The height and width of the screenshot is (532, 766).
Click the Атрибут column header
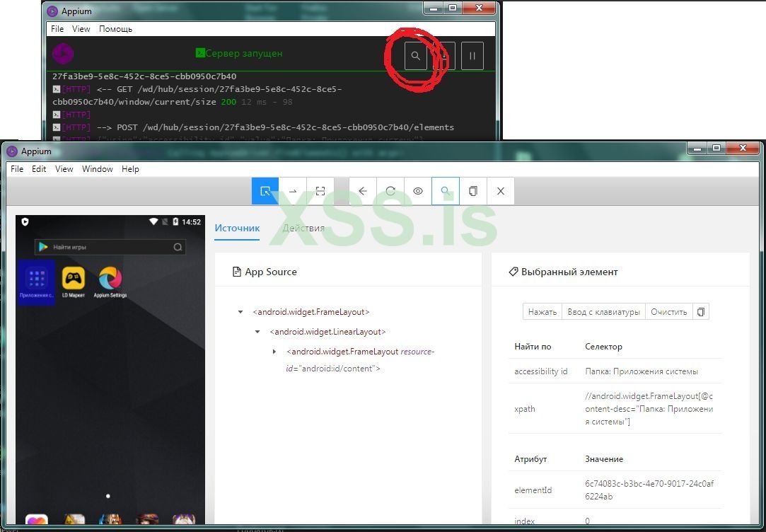pyautogui.click(x=530, y=459)
